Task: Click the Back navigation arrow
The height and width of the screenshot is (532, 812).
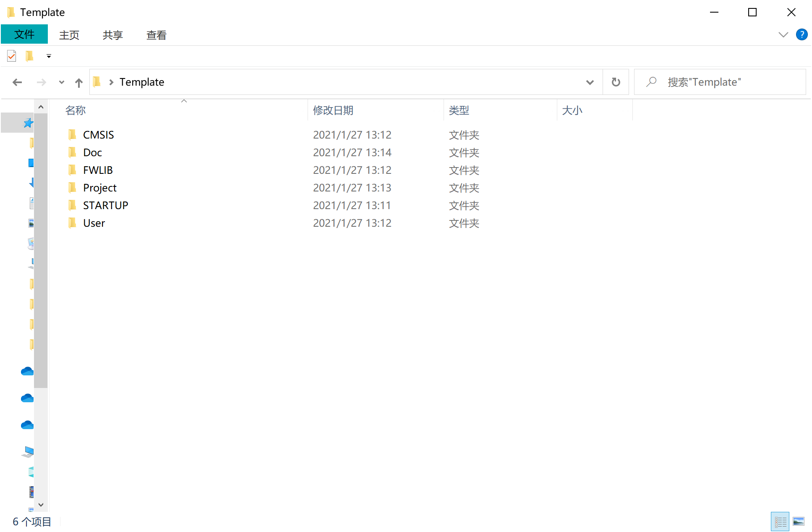Action: click(17, 82)
